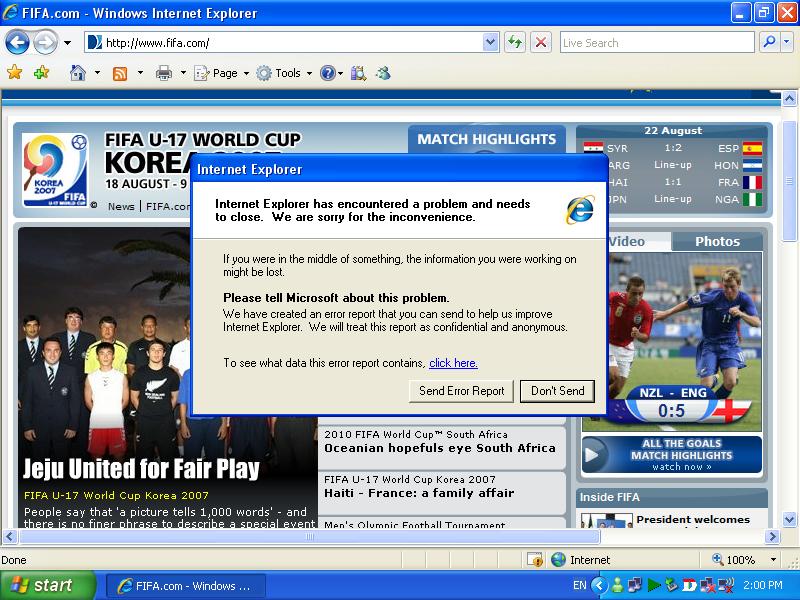This screenshot has width=800, height=600.
Task: Follow the 'click here' error data link
Action: tap(453, 363)
